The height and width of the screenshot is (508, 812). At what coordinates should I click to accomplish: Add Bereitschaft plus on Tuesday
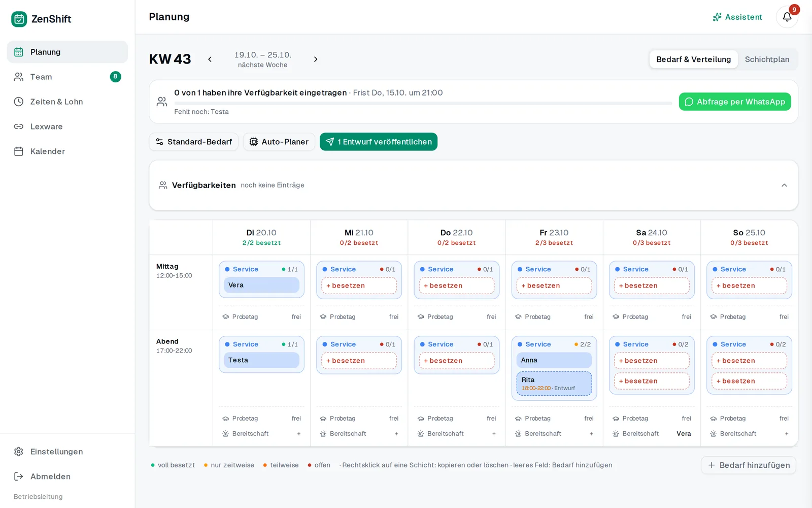(299, 434)
